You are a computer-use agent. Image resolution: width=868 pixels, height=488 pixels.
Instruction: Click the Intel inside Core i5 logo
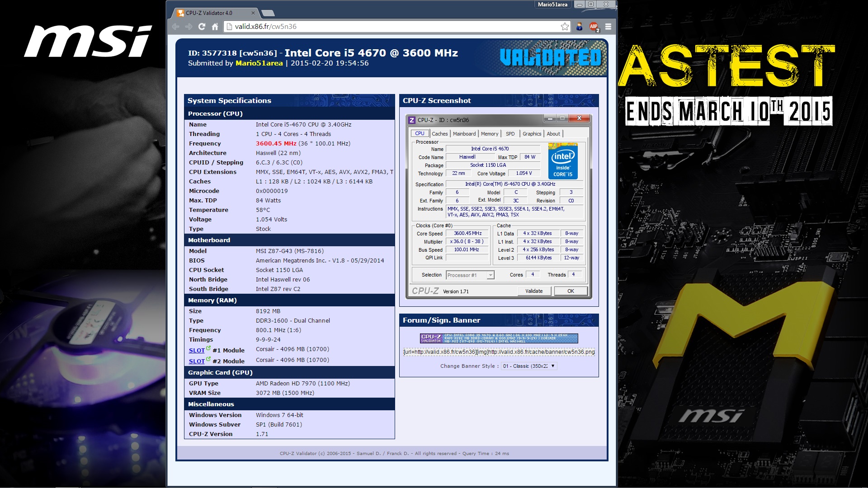[563, 161]
